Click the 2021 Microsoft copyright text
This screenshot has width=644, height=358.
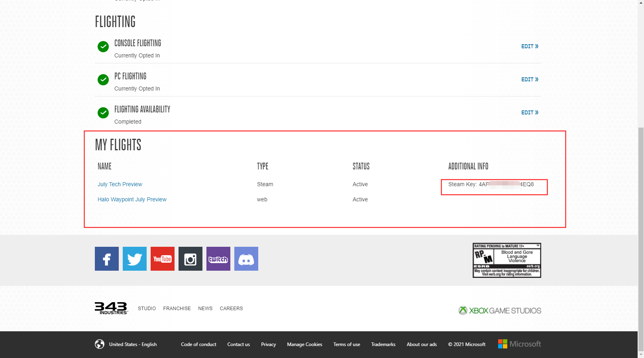tap(467, 344)
